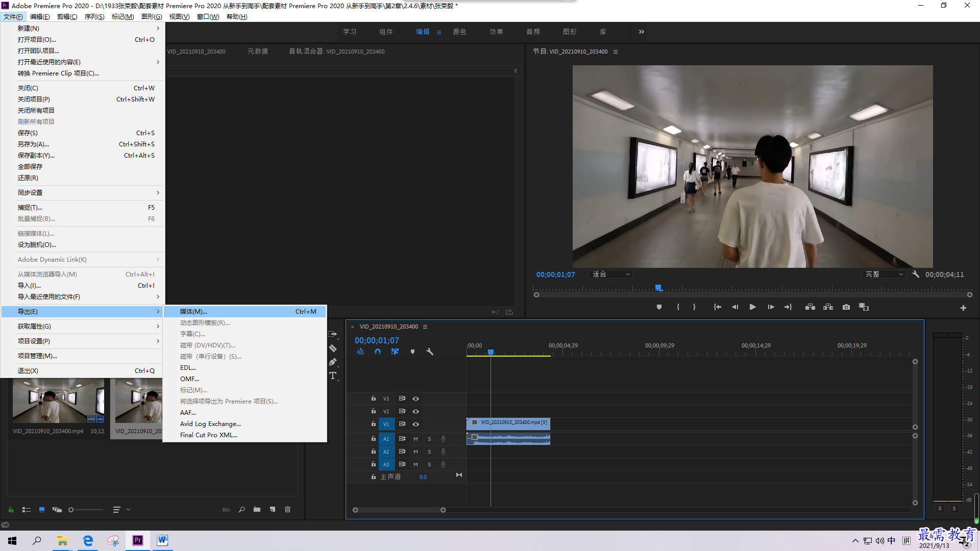Step forward one frame in program monitor
The image size is (980, 551).
771,307
